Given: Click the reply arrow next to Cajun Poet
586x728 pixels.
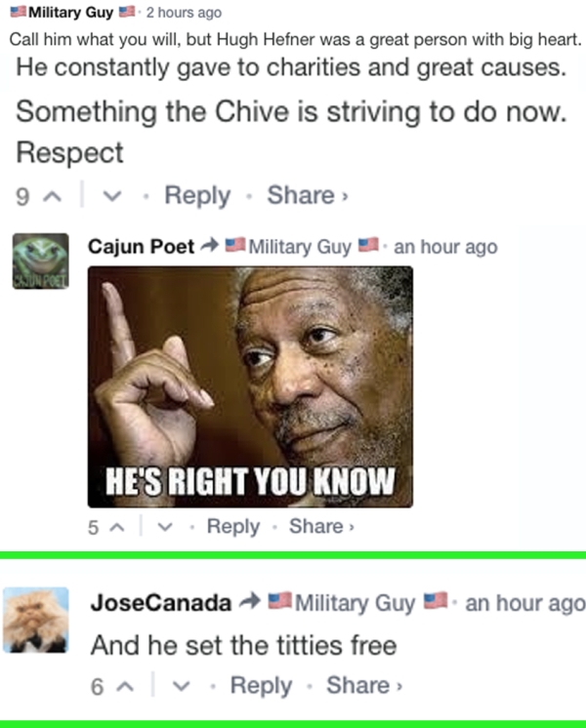Looking at the screenshot, I should click(x=209, y=245).
